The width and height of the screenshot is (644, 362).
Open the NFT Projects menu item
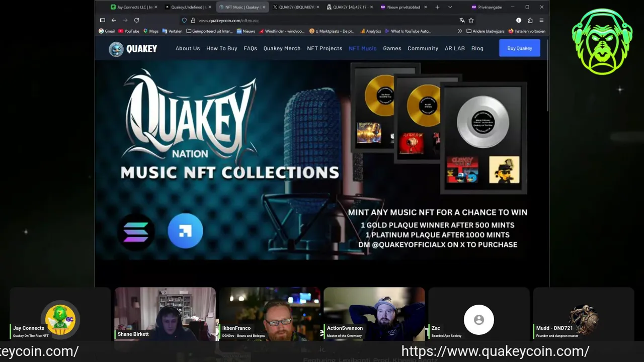325,48
